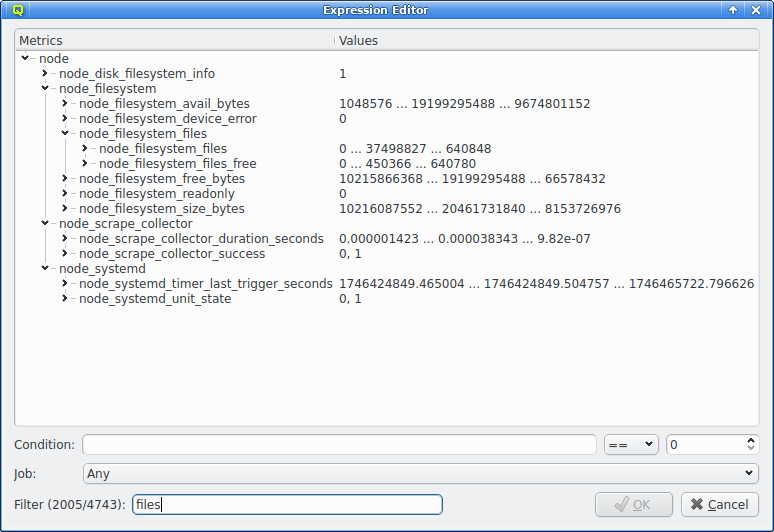This screenshot has width=774, height=532.
Task: Decrease the threshold value with down arrow
Action: click(751, 448)
